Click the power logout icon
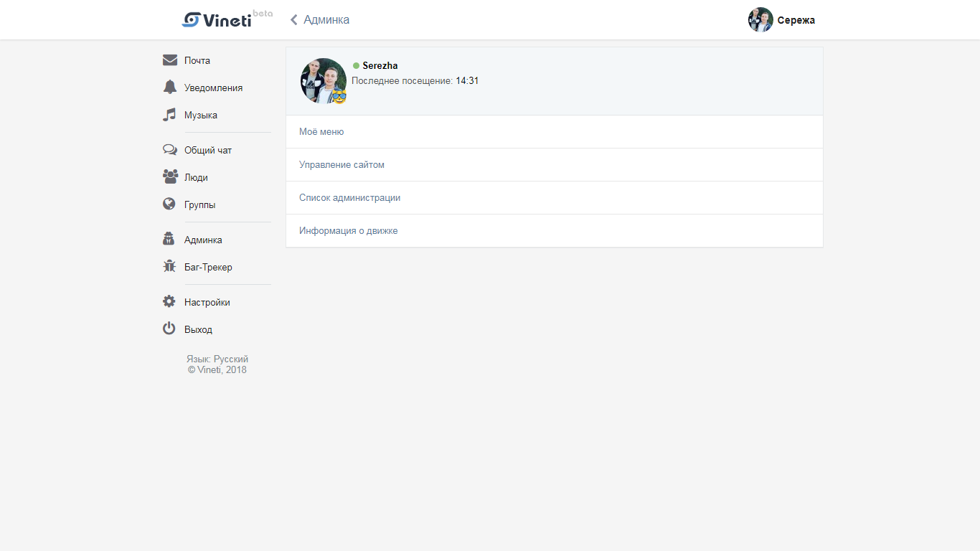This screenshot has height=551, width=980. (169, 329)
